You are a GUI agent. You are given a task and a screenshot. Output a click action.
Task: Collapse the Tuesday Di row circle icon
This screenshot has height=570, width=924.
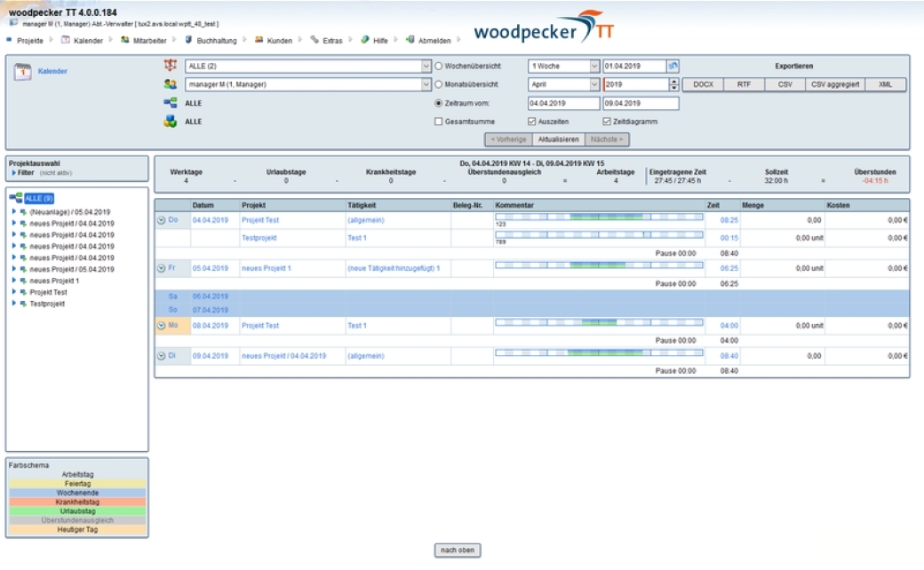161,356
